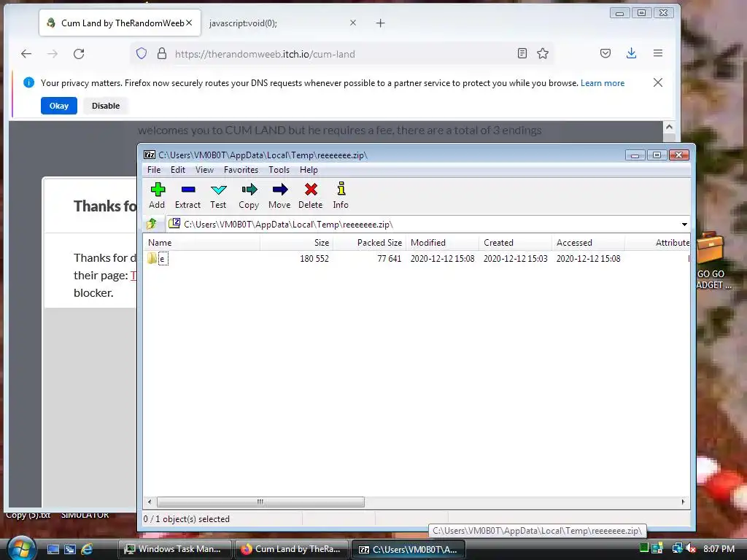This screenshot has width=747, height=560.
Task: Switch to Windows Task Manager taskbar button
Action: (174, 549)
